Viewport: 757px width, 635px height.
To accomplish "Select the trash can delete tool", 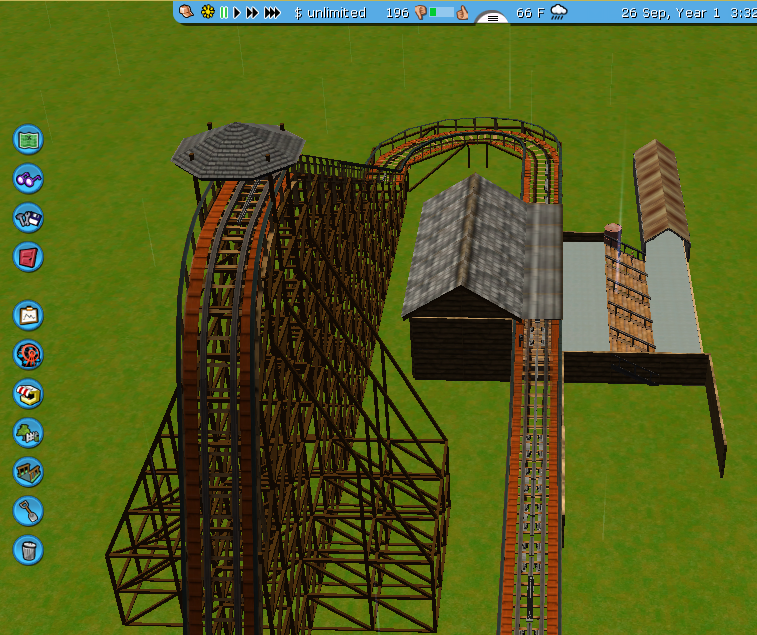I will coord(28,549).
